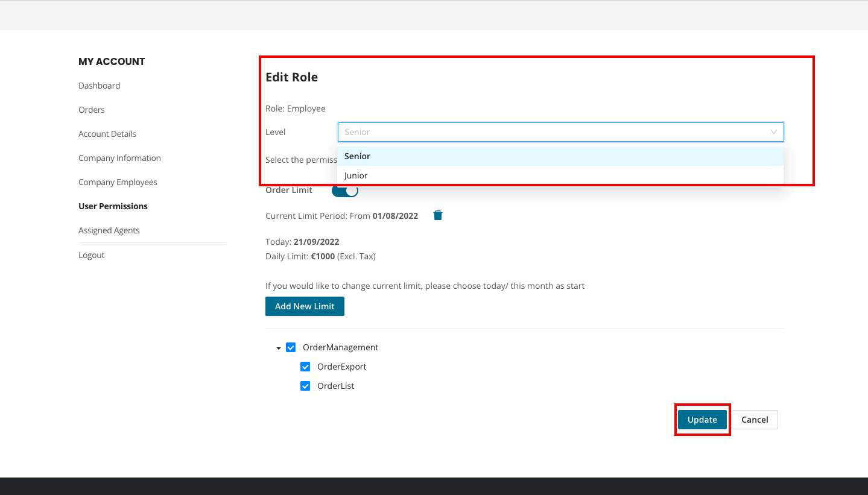Uncheck the OrderList checkbox
The width and height of the screenshot is (868, 495).
tap(305, 386)
